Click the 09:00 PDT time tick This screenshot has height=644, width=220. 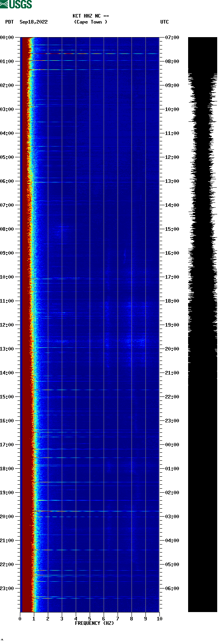pos(7,253)
